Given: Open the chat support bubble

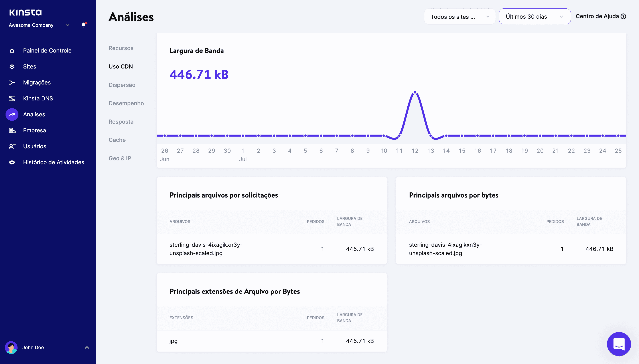Looking at the screenshot, I should coord(619,344).
